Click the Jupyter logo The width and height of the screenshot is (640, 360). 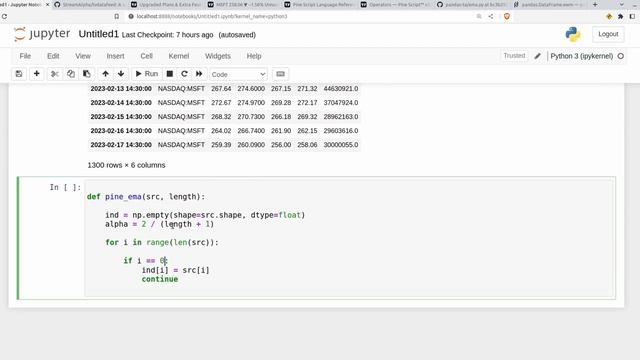pos(42,34)
